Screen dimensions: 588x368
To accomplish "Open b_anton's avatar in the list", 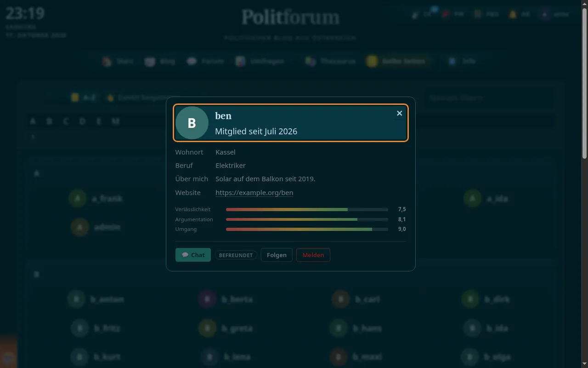I will click(x=76, y=299).
